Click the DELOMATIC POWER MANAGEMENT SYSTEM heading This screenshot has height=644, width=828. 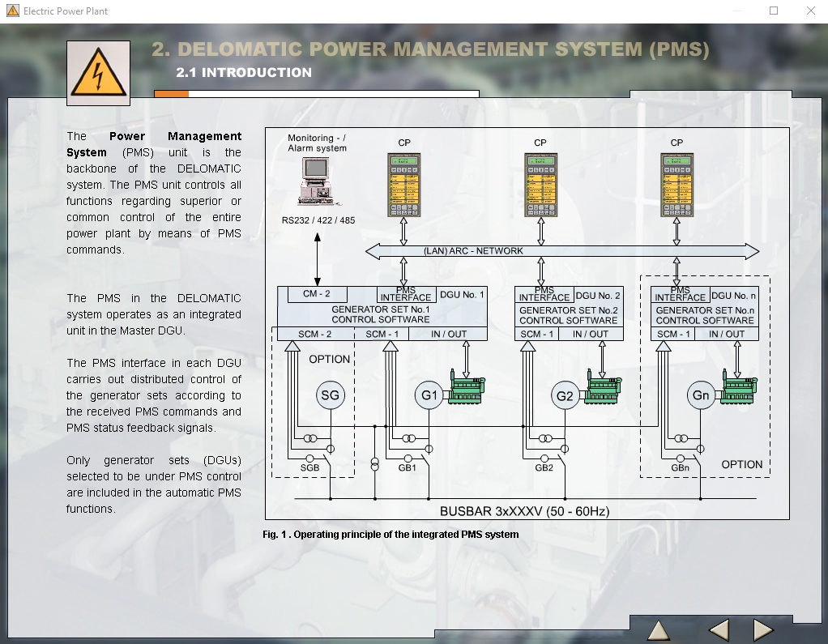[x=430, y=49]
